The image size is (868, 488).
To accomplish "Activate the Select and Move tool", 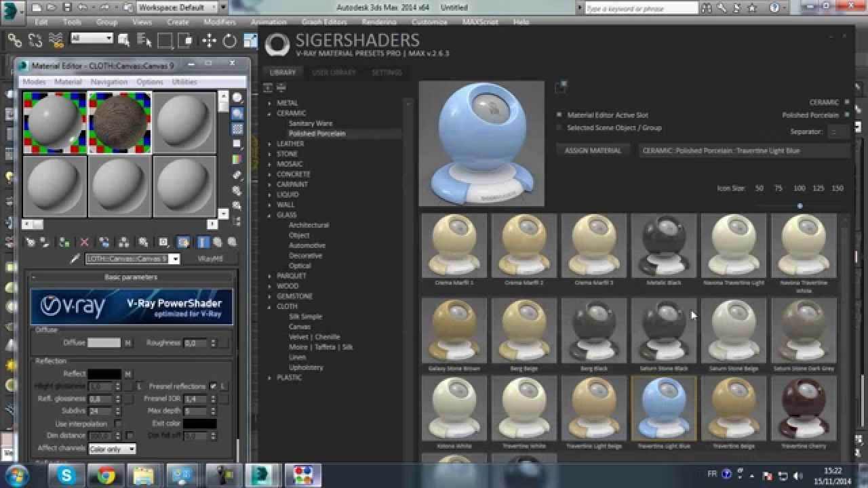I will coord(209,41).
